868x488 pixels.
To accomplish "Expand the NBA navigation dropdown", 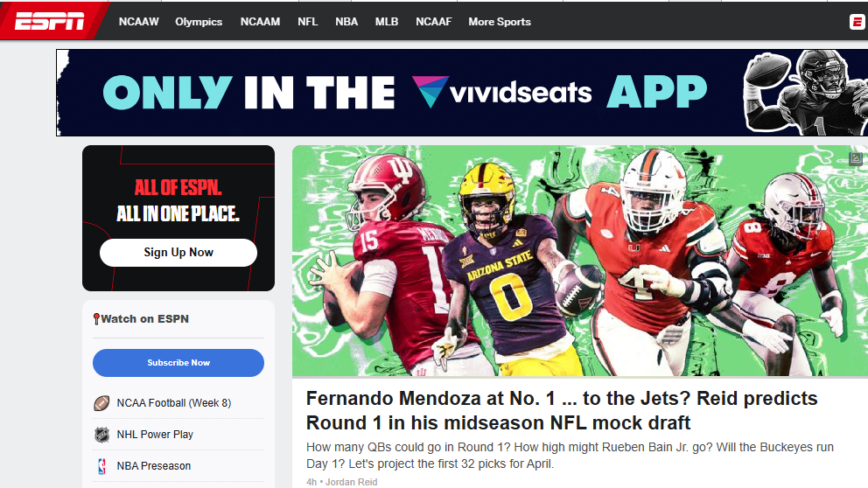I will click(346, 22).
